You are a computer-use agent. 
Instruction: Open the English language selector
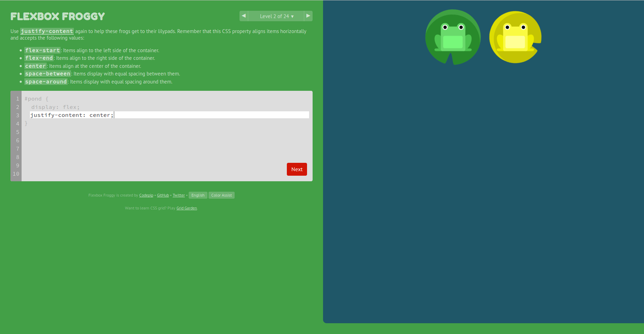click(198, 195)
